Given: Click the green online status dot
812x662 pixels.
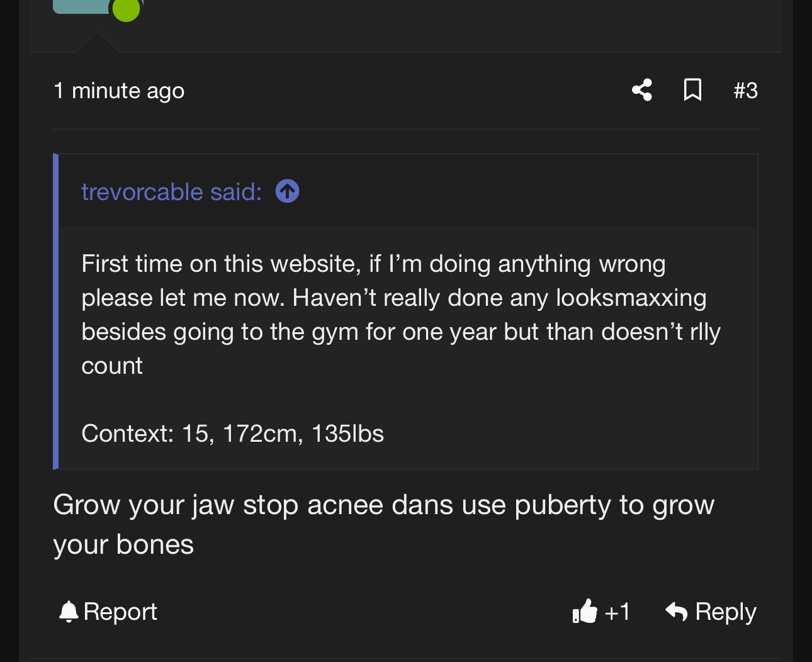Looking at the screenshot, I should click(126, 9).
